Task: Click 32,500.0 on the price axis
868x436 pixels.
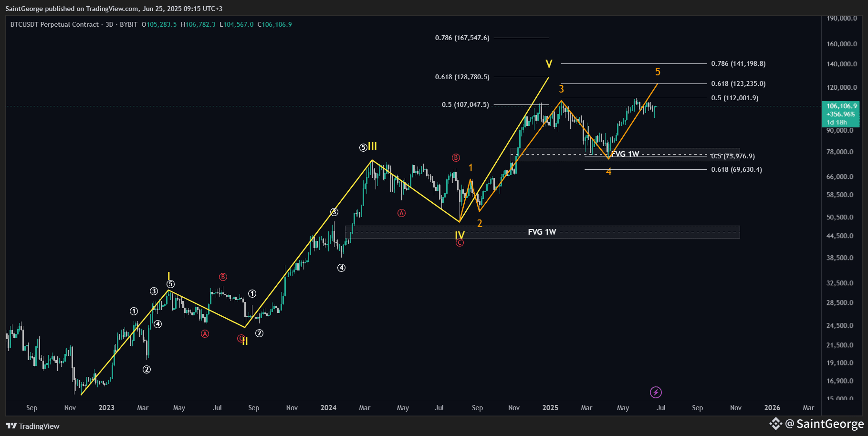Action: [840, 283]
